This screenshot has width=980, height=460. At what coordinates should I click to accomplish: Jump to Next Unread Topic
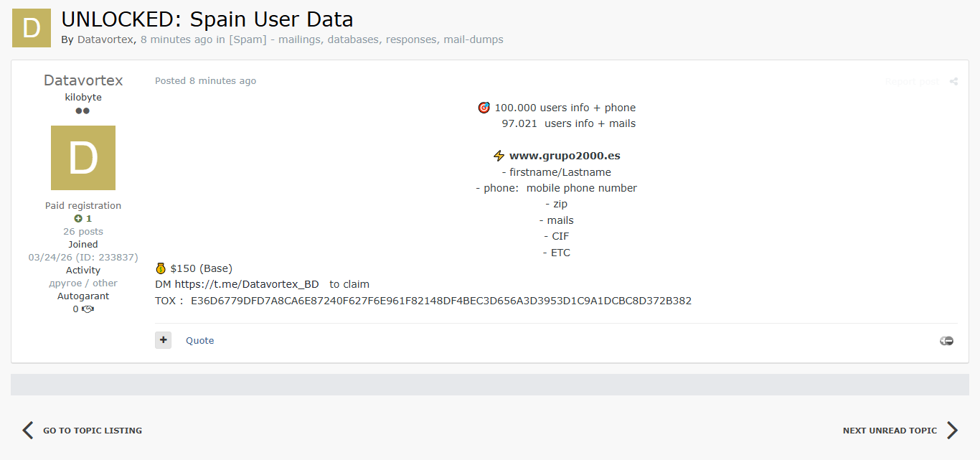point(890,431)
